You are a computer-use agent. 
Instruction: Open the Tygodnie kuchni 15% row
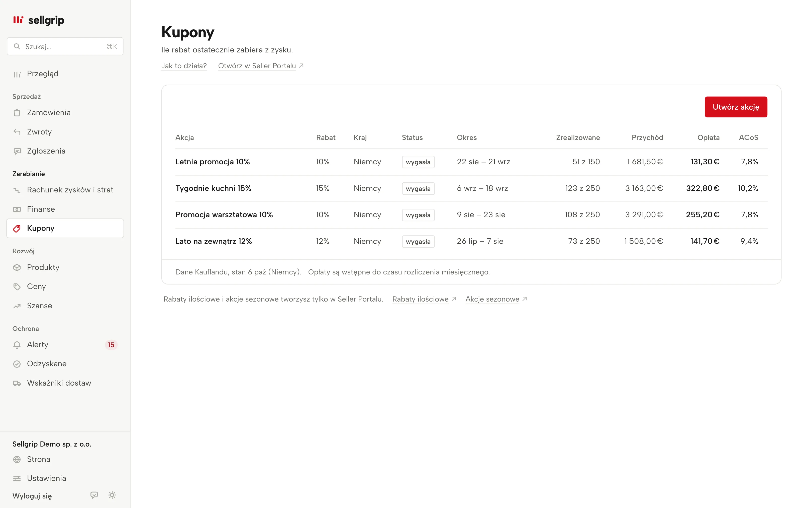coord(471,188)
